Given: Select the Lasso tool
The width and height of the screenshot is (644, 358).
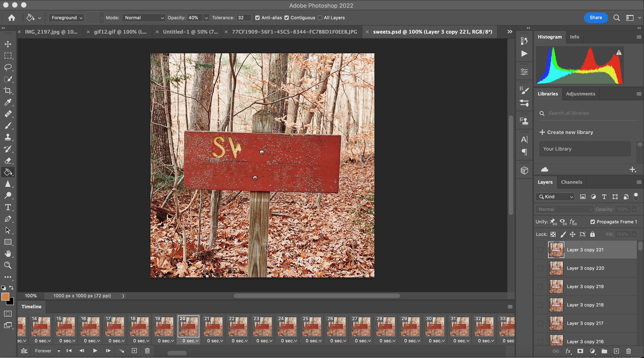Looking at the screenshot, I should click(8, 67).
